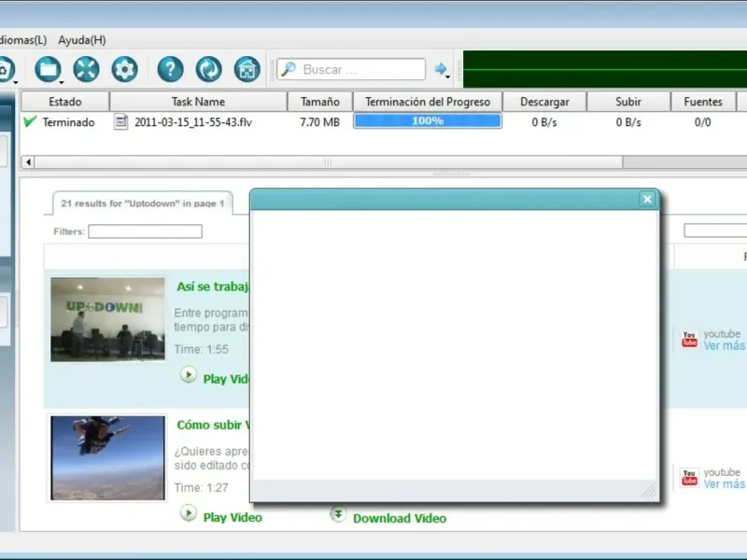The height and width of the screenshot is (560, 747).
Task: Sort by Tamaño column header
Action: click(319, 102)
